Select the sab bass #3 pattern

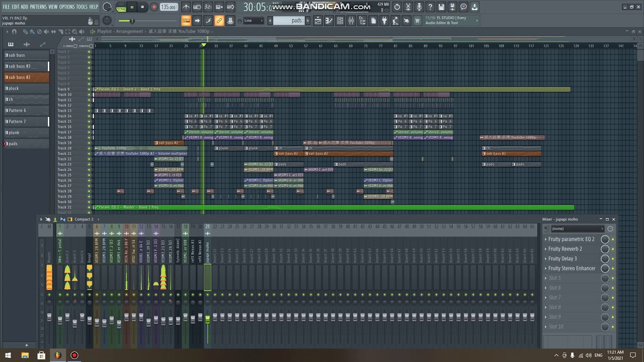coord(26,66)
